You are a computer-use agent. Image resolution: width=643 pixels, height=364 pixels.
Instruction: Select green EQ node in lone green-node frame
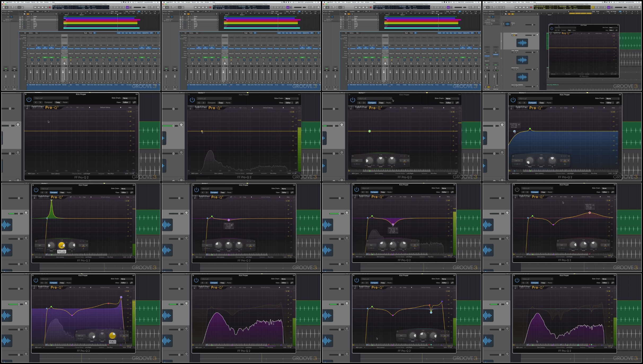[x=369, y=131]
